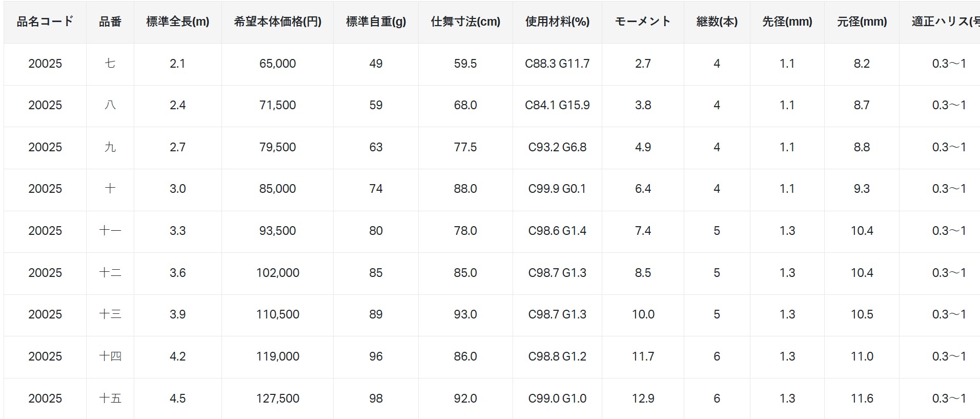Select the 品番 cell 八
The width and height of the screenshot is (980, 419).
click(110, 105)
